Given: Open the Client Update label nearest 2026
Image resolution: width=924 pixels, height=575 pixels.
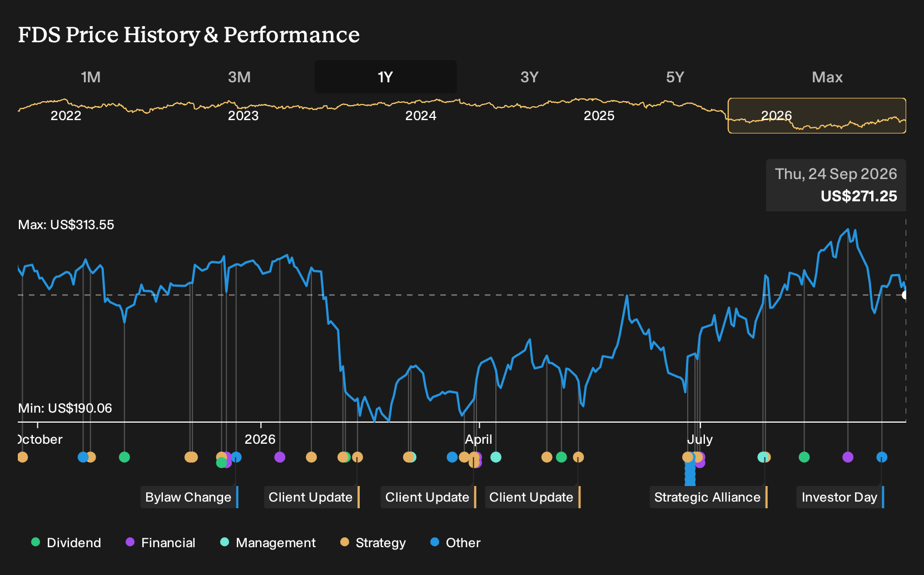Looking at the screenshot, I should click(x=312, y=497).
